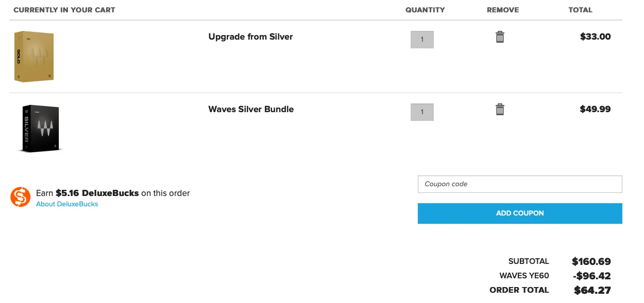The height and width of the screenshot is (303, 644).
Task: Click the REMOVE column header
Action: [x=503, y=10]
